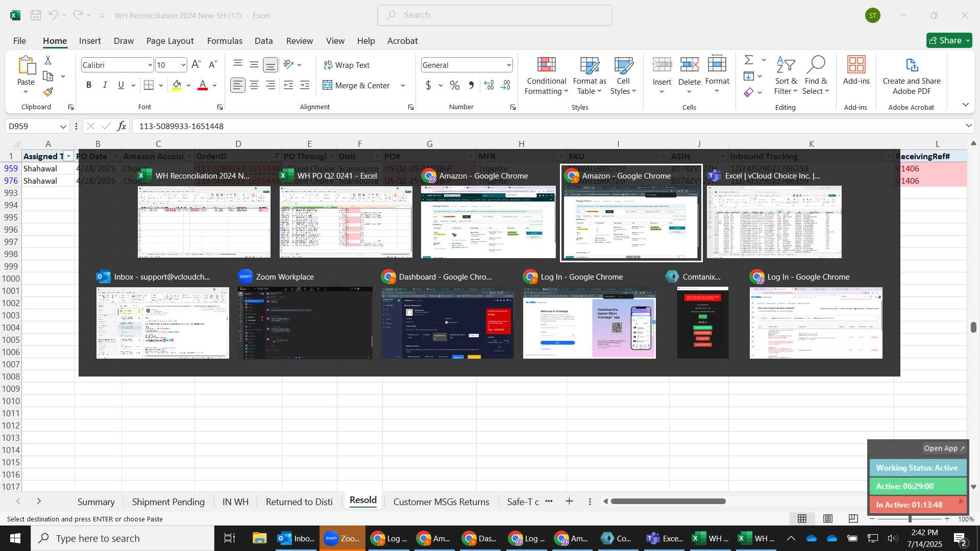The image size is (980, 551).
Task: Click the Decrease Decimal icon
Action: [x=505, y=85]
